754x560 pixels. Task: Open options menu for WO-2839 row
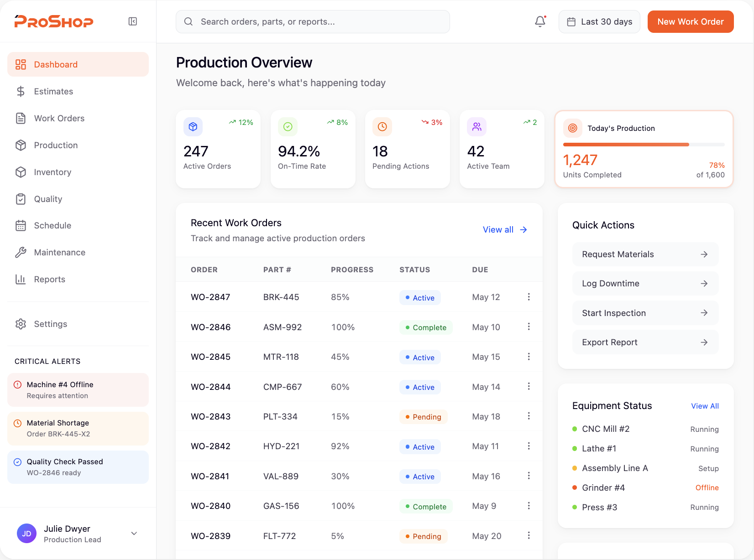click(x=529, y=535)
